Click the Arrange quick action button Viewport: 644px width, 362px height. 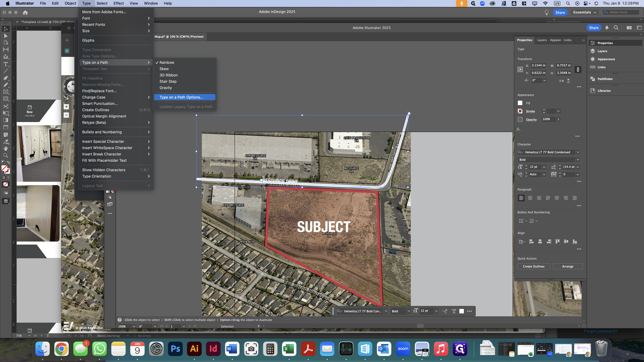click(568, 266)
